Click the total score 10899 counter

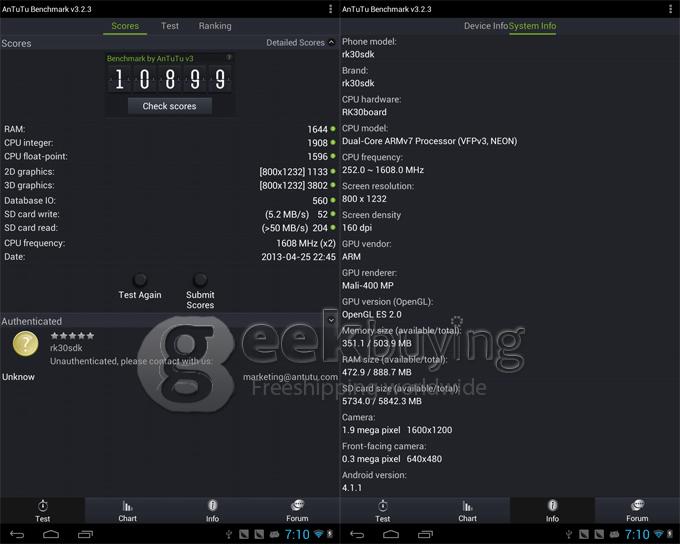(x=170, y=79)
